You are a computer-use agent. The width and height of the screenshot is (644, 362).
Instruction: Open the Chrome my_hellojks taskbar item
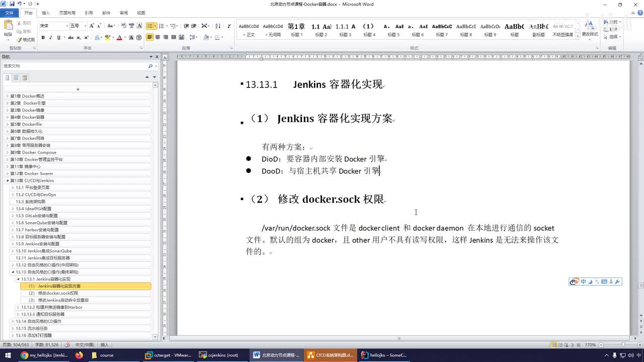coord(44,355)
